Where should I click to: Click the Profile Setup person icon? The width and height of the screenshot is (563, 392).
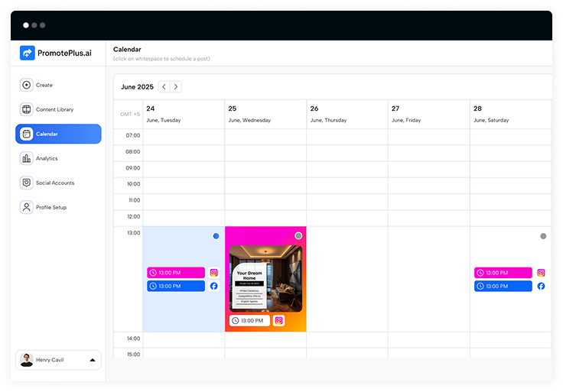(27, 207)
